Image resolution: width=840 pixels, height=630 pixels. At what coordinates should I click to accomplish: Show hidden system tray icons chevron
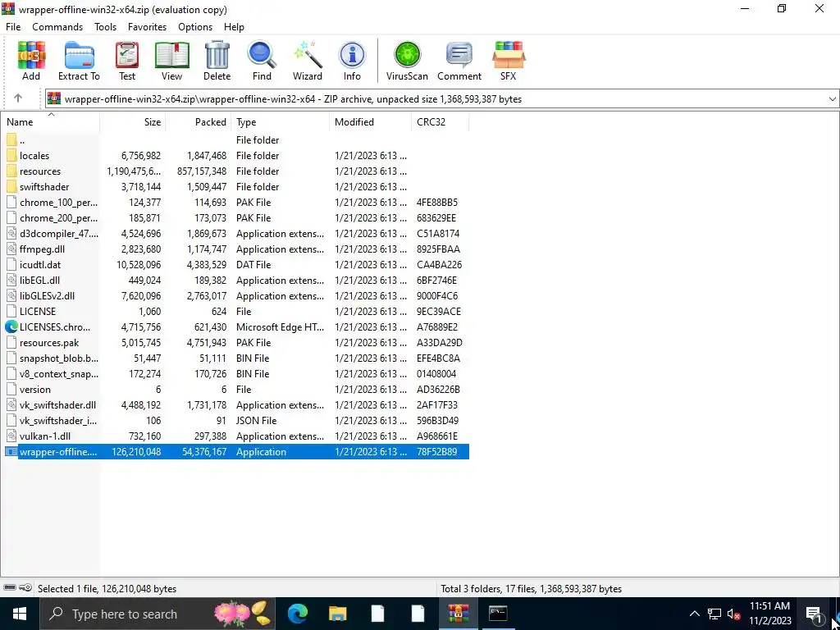point(694,614)
